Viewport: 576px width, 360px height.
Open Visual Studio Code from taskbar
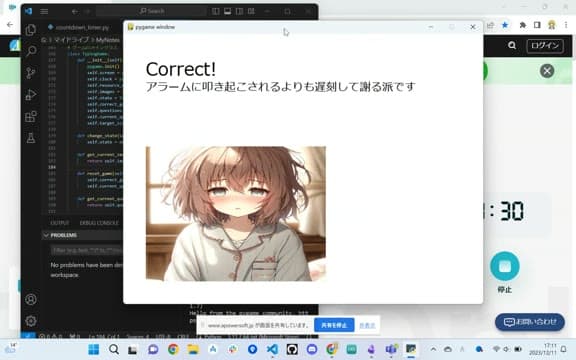(x=272, y=349)
